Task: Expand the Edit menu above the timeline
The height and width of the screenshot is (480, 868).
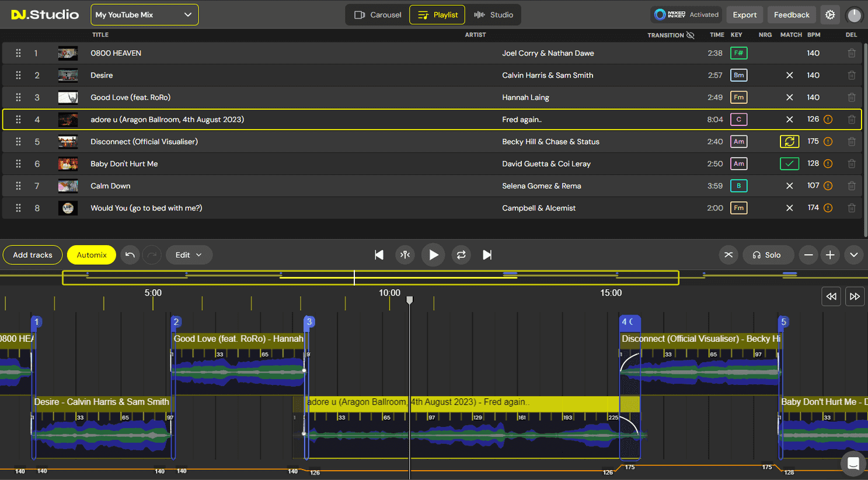Action: click(189, 255)
